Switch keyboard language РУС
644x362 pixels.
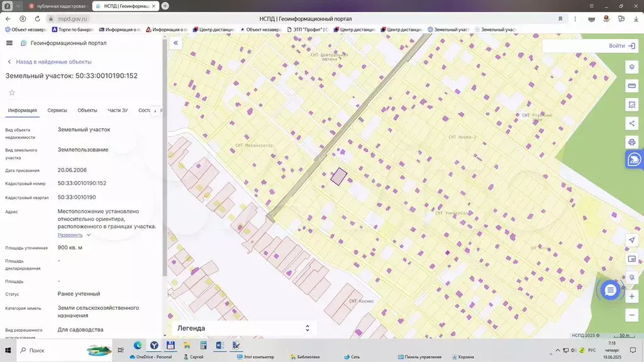pos(592,350)
